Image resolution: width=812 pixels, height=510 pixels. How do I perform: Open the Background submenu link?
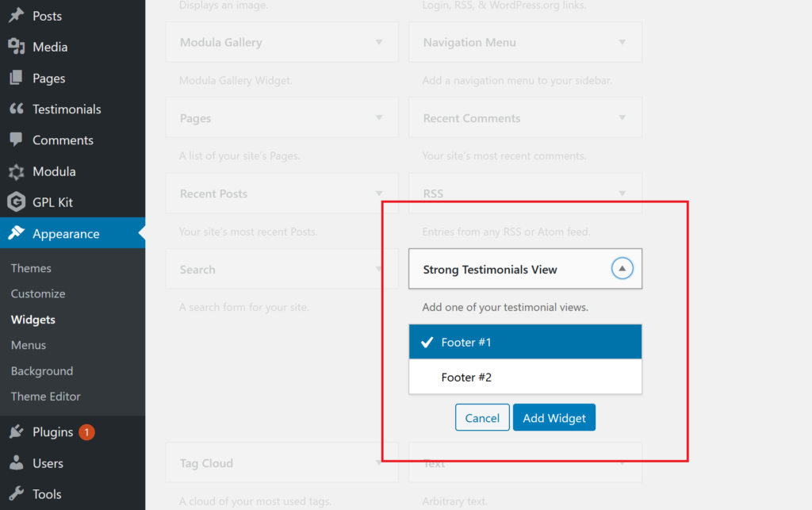(42, 370)
